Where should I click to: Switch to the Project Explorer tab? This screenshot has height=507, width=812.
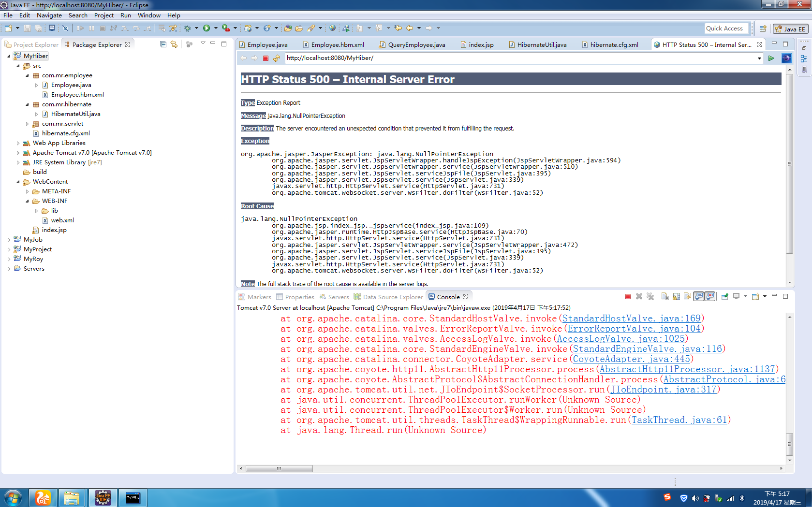tap(32, 44)
